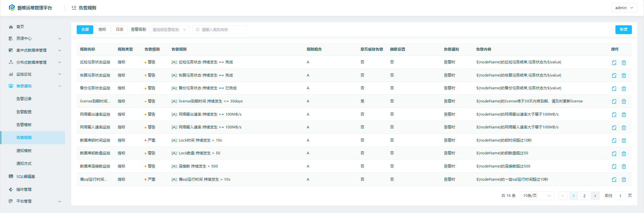Delete the license到期时间 rule

click(624, 101)
